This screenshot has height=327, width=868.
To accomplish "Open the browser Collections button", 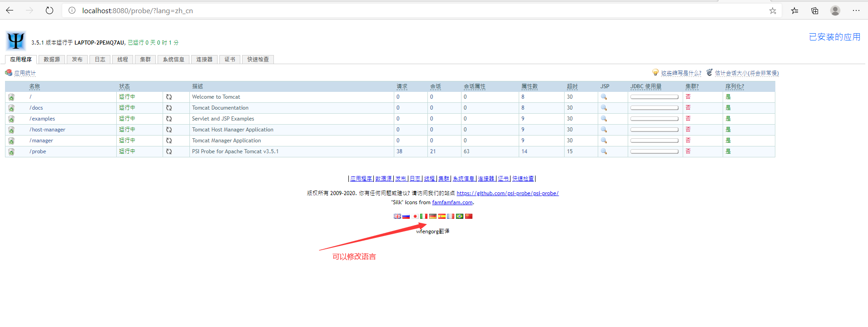I will point(815,10).
